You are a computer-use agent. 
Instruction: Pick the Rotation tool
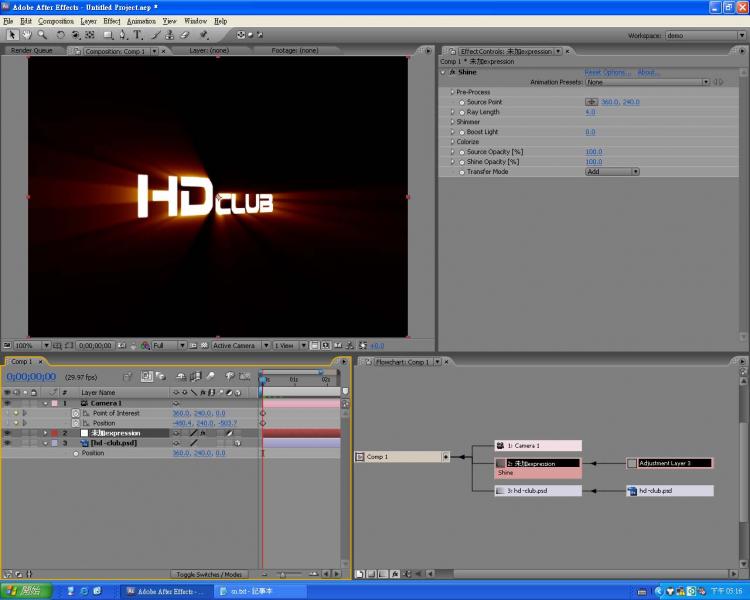click(x=61, y=34)
